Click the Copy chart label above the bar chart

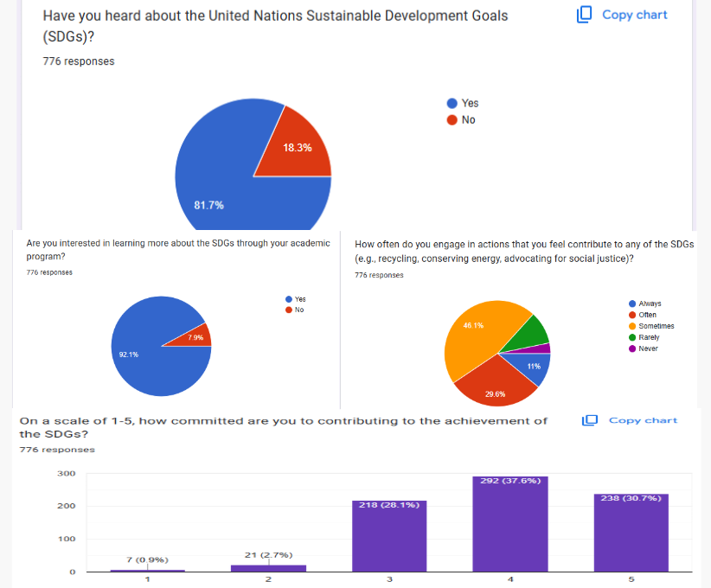pyautogui.click(x=643, y=420)
